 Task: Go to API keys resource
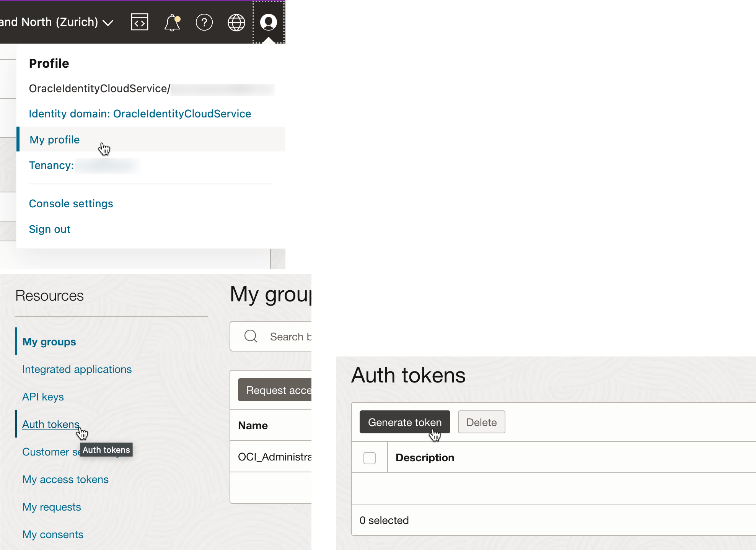point(43,397)
